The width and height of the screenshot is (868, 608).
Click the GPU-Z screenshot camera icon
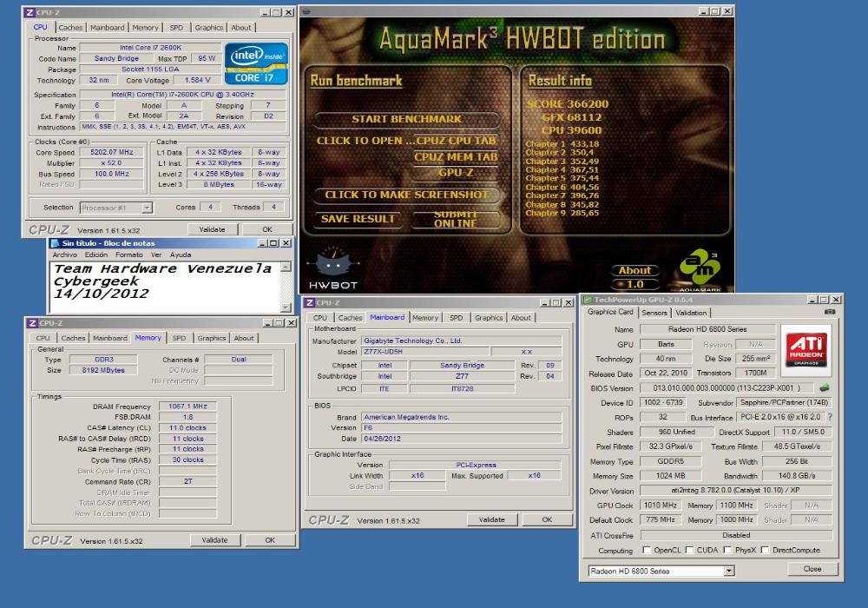[x=829, y=312]
